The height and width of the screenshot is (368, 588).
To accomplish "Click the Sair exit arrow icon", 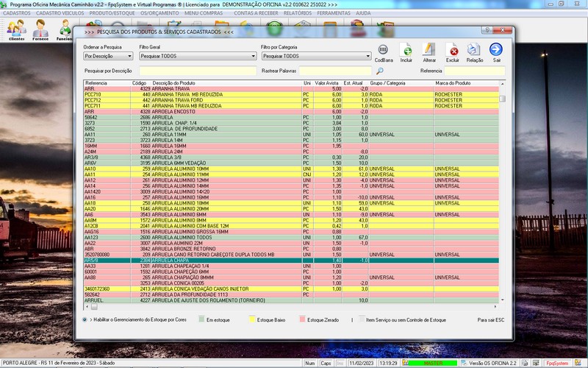I will point(496,50).
